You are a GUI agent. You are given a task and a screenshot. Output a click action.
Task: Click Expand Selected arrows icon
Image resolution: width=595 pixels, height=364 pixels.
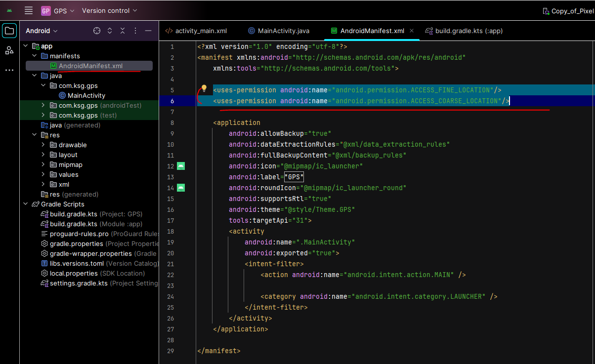pyautogui.click(x=110, y=31)
